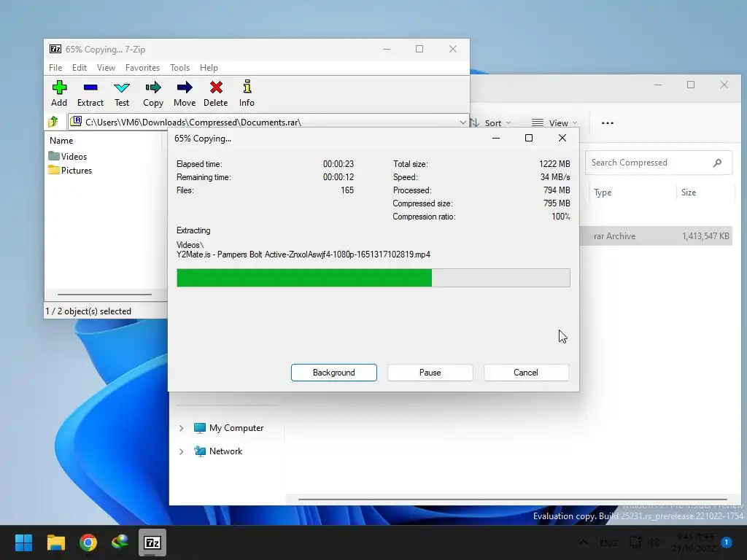Click the Copy toolbar icon in 7-Zip
Image resolution: width=747 pixels, height=560 pixels.
pyautogui.click(x=153, y=93)
